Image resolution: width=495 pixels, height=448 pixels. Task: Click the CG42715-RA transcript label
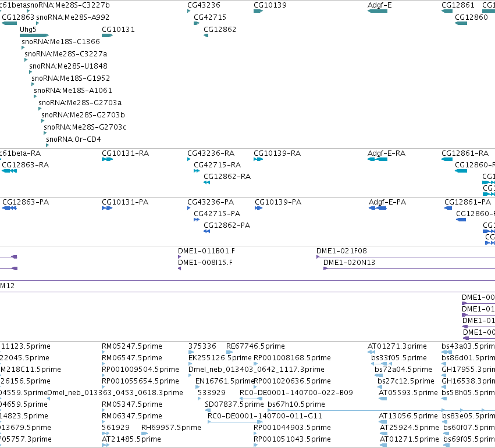pyautogui.click(x=217, y=165)
